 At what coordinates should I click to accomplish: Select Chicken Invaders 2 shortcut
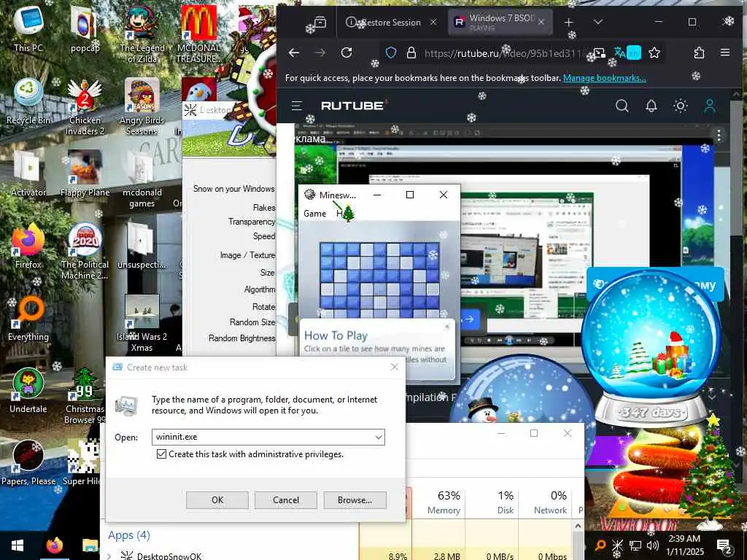click(x=85, y=107)
